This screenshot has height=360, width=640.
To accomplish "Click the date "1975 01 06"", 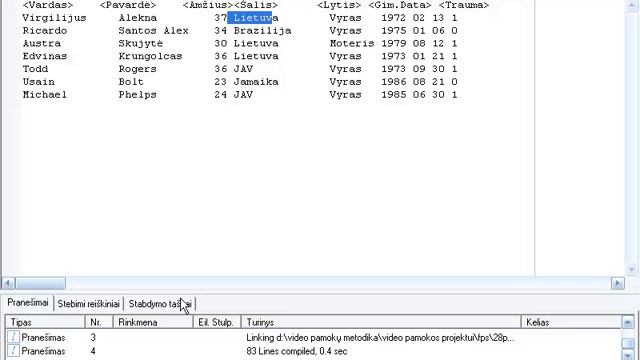I will coord(413,31).
